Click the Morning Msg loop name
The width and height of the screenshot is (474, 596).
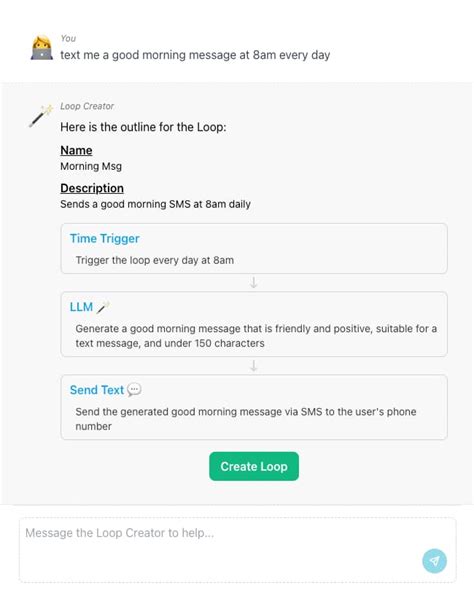[91, 166]
